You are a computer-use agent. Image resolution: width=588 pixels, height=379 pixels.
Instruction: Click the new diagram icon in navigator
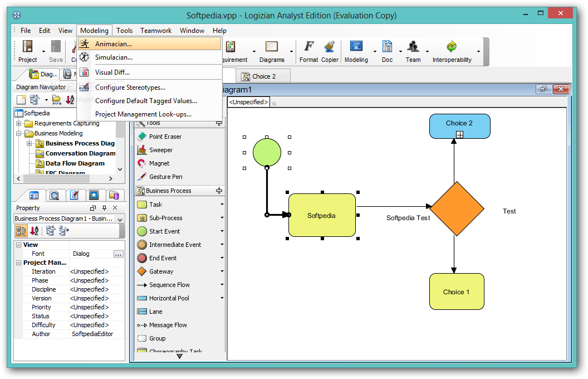[21, 100]
